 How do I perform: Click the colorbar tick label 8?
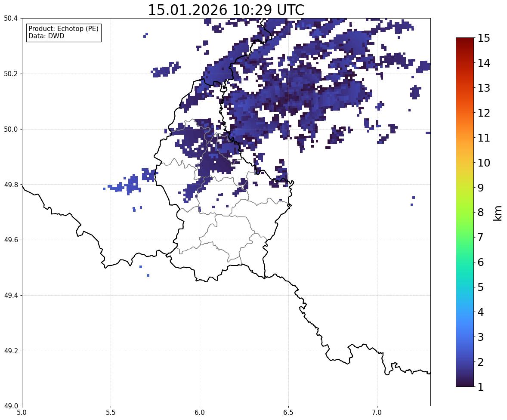click(x=481, y=213)
